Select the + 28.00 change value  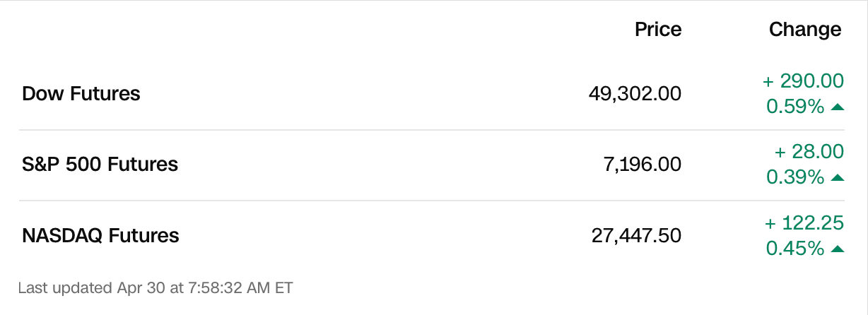coord(809,152)
